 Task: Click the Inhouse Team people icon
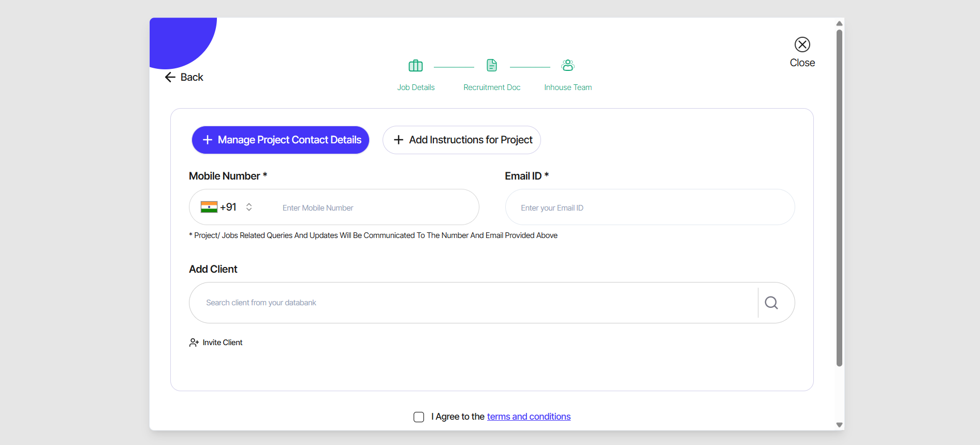(568, 65)
